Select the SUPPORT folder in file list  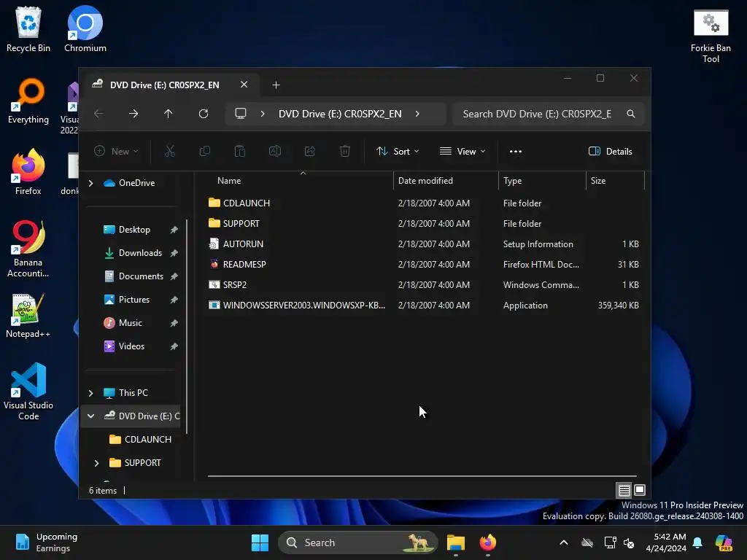(x=424, y=223)
